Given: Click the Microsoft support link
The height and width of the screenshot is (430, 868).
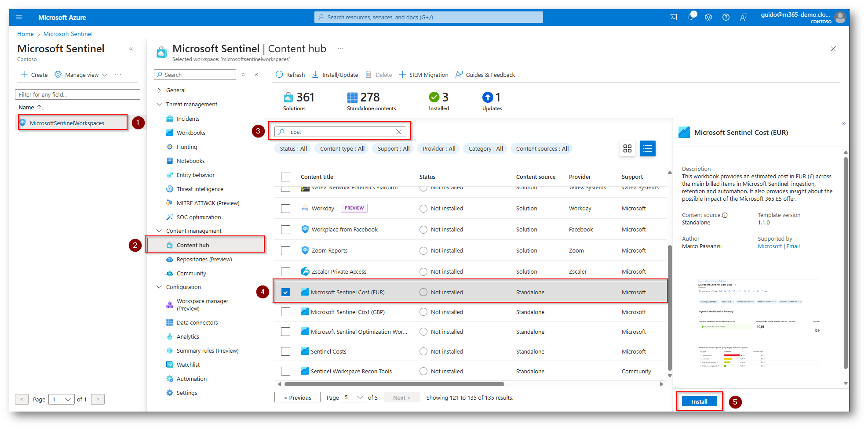Looking at the screenshot, I should [770, 246].
